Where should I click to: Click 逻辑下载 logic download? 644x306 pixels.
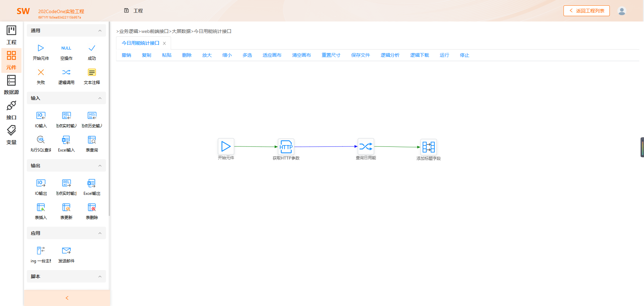coord(420,55)
